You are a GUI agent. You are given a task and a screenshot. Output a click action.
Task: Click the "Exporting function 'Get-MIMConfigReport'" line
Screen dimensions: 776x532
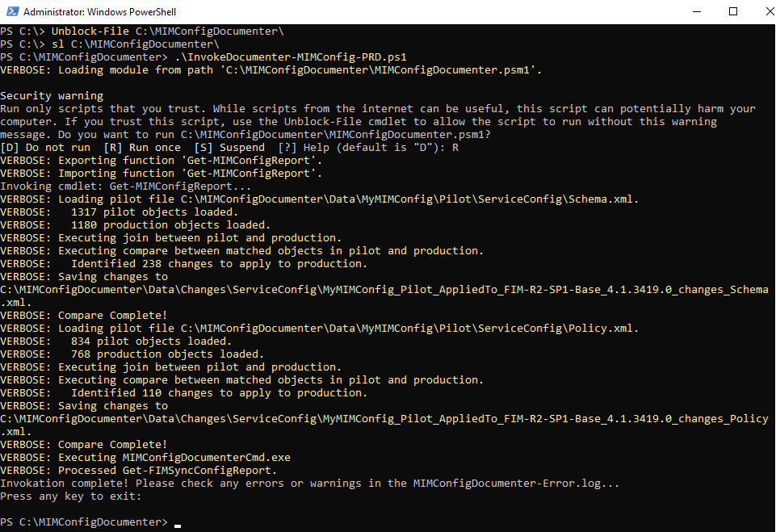point(161,161)
